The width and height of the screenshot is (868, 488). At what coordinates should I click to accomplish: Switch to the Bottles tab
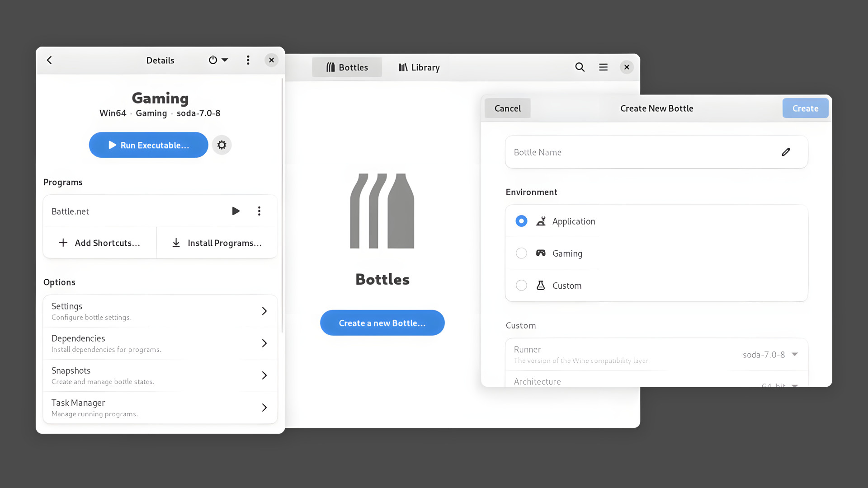pyautogui.click(x=347, y=67)
